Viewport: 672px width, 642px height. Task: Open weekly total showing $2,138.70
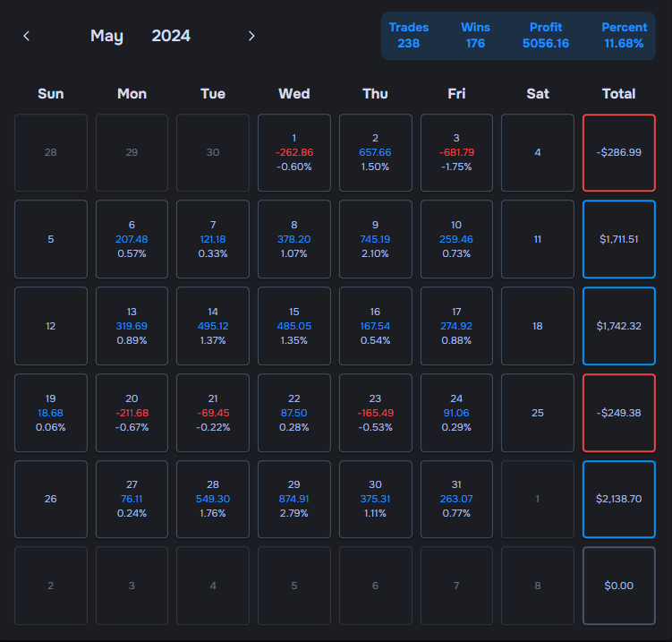(618, 499)
